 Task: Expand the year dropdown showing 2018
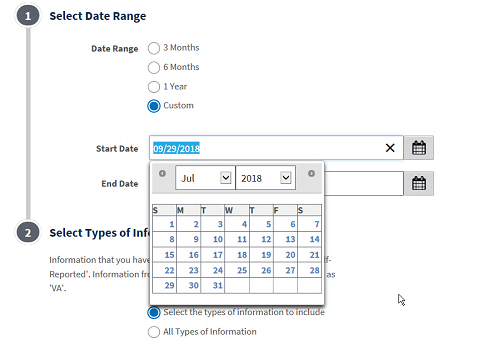point(265,178)
